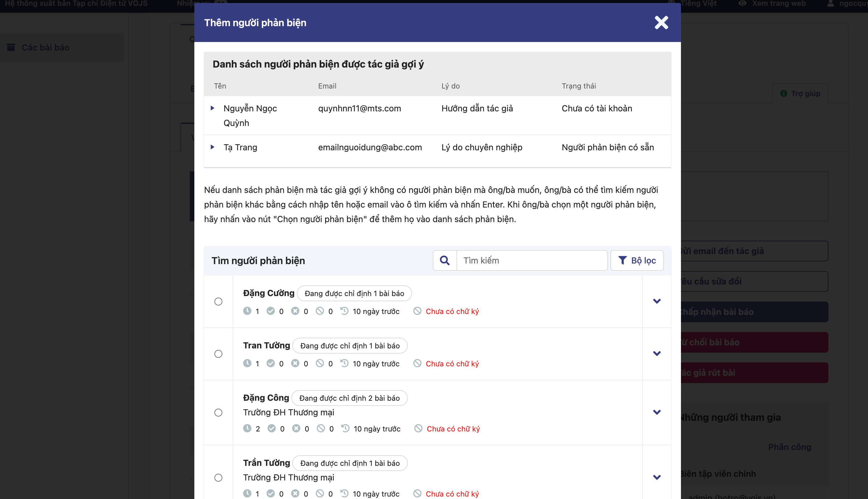Click the checkmark completed icon for Đặng Công
Image resolution: width=868 pixels, height=499 pixels.
272,428
